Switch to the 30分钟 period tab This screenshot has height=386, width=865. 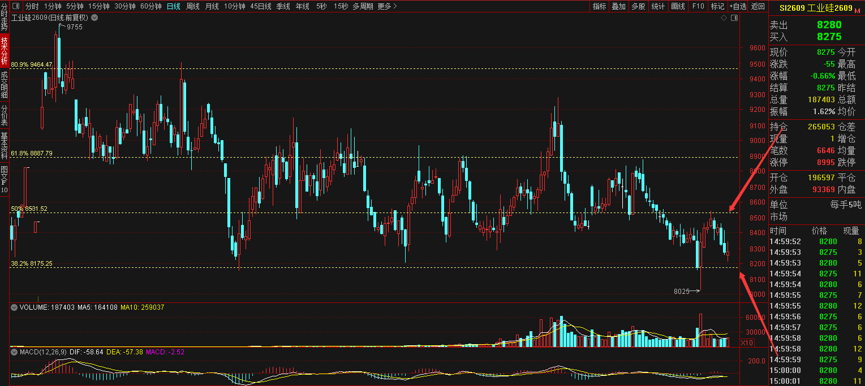(x=125, y=7)
